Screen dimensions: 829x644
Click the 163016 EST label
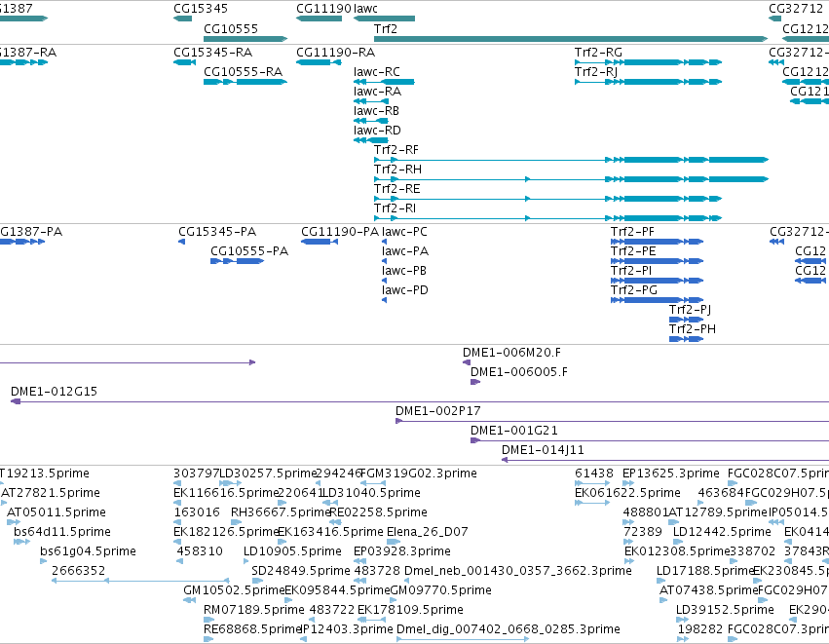[x=197, y=512]
